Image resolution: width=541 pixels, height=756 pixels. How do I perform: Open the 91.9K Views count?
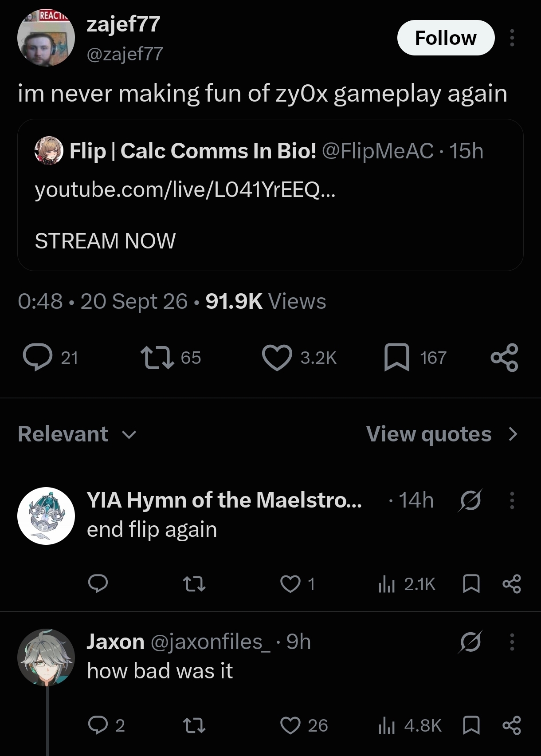tap(266, 301)
